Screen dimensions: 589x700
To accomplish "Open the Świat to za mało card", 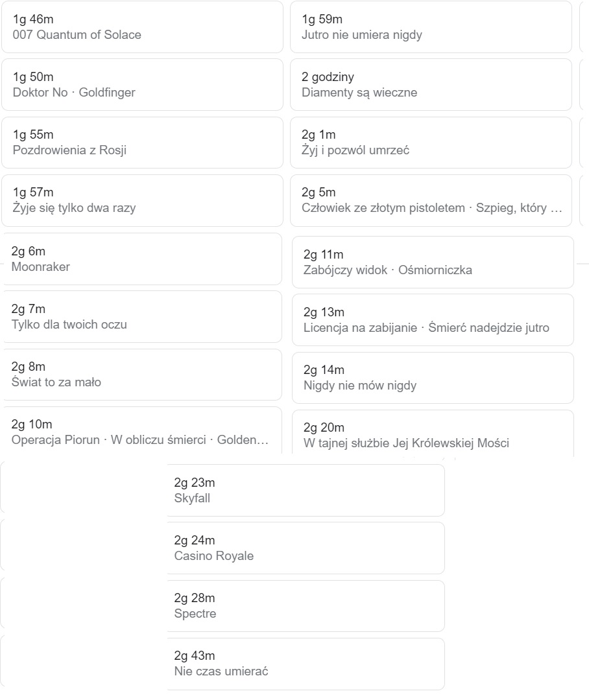I will click(142, 375).
